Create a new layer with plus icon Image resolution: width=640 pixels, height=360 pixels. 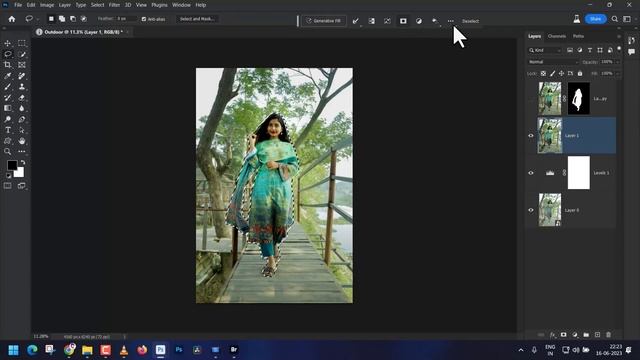coord(598,335)
